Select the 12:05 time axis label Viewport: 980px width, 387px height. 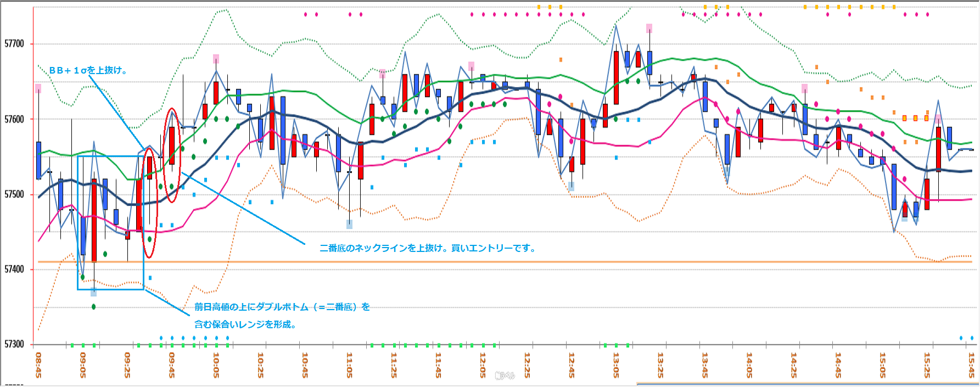[x=483, y=365]
